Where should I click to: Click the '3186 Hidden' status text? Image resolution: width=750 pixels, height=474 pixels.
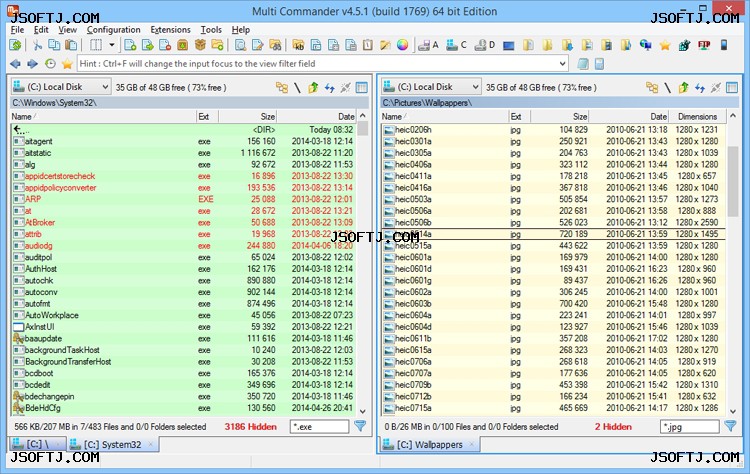click(x=251, y=427)
